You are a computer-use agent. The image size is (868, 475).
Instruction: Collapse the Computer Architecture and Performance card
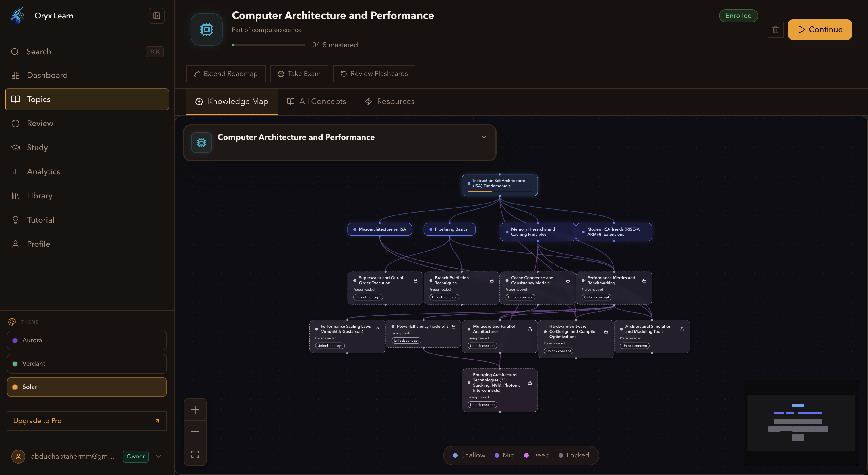pos(484,137)
